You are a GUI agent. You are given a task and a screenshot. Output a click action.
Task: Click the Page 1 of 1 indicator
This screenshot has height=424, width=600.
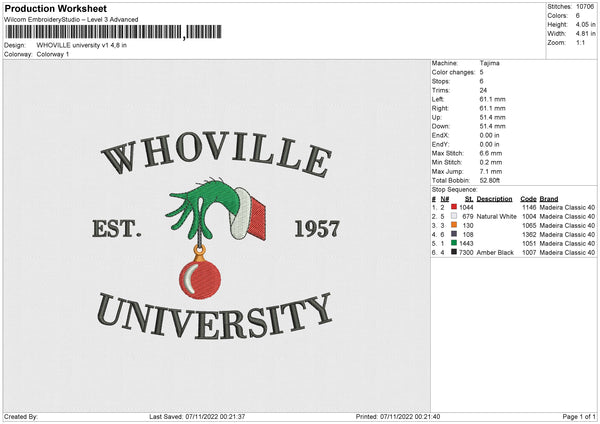point(579,416)
